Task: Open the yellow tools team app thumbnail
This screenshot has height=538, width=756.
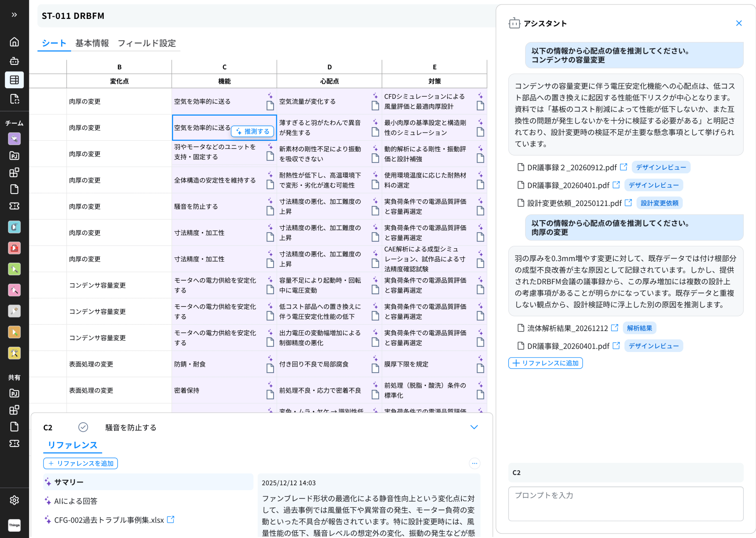Action: pos(14,353)
